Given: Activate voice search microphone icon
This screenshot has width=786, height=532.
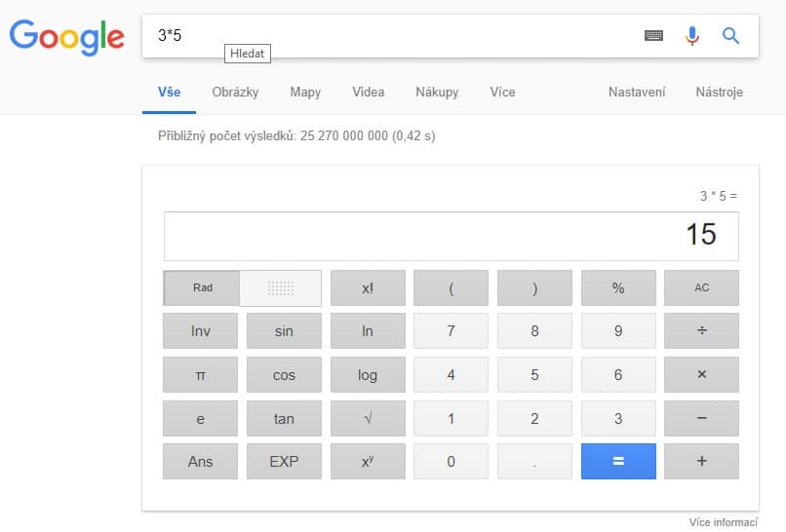Looking at the screenshot, I should 692,36.
